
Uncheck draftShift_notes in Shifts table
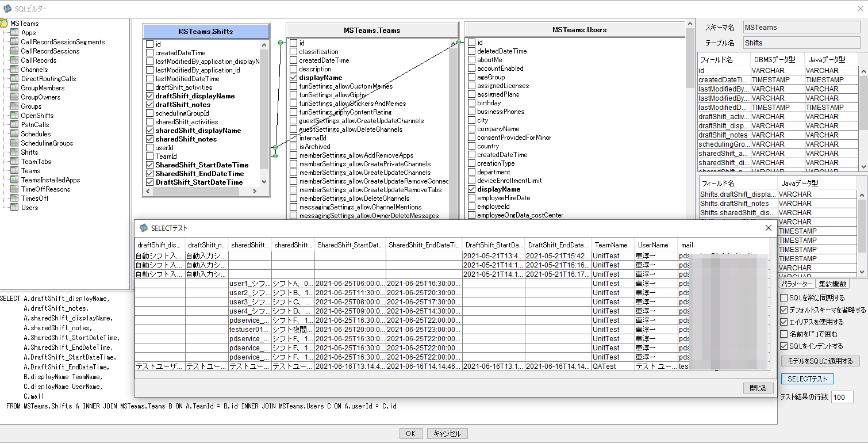pyautogui.click(x=149, y=105)
